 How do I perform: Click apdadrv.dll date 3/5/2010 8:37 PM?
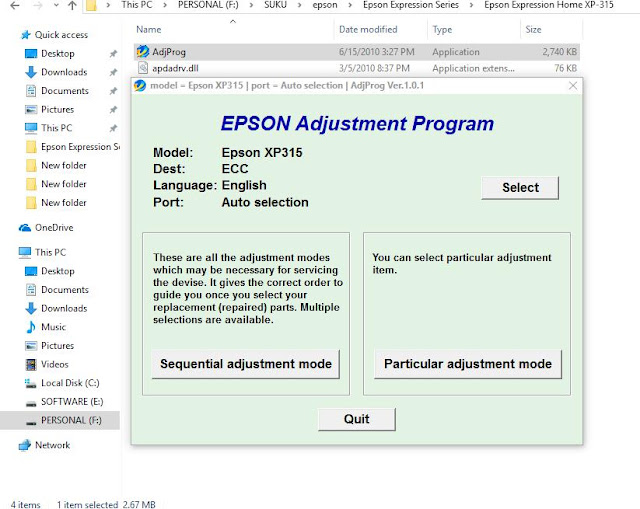pos(374,68)
